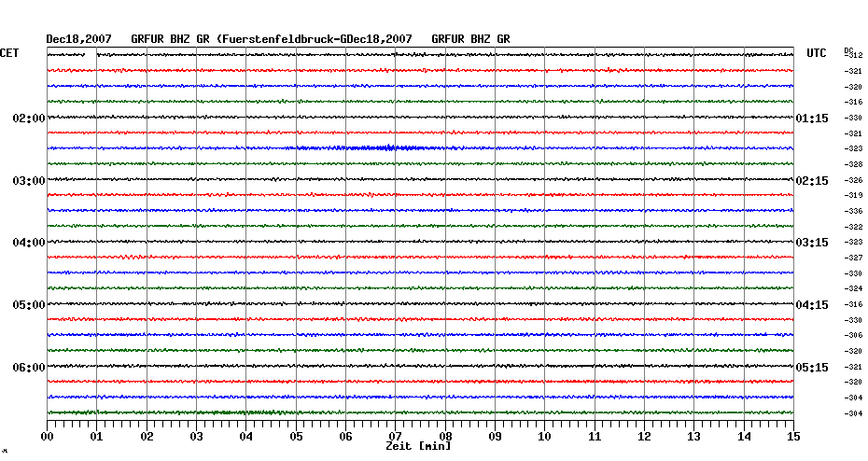Select the '03:00' CET time label
The width and height of the screenshot is (868, 461).
coord(29,181)
